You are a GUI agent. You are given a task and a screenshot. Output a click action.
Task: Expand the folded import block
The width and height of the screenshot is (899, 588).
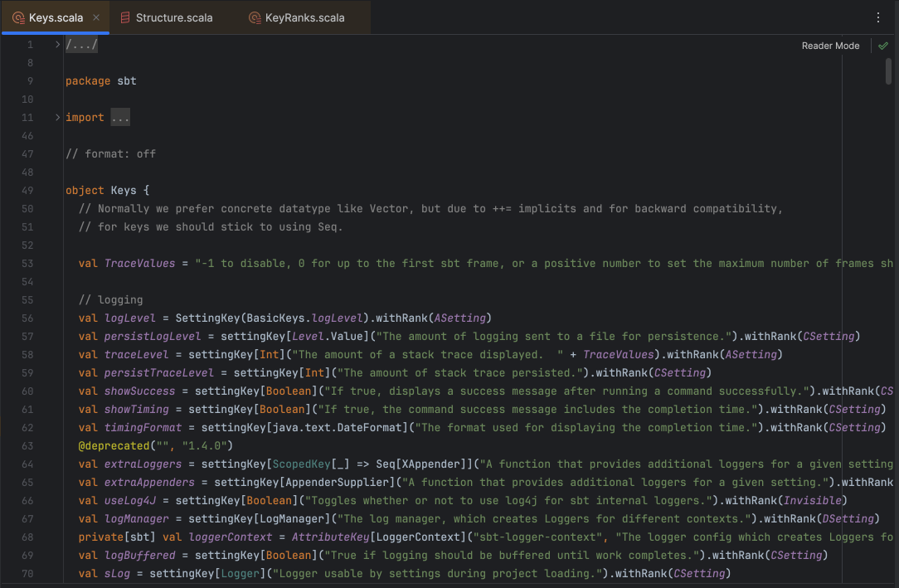57,118
